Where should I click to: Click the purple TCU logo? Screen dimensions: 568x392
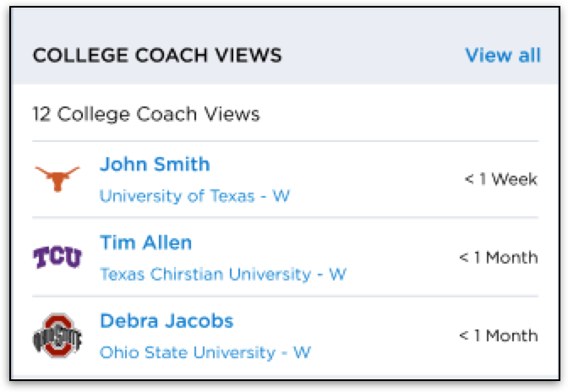tap(57, 257)
